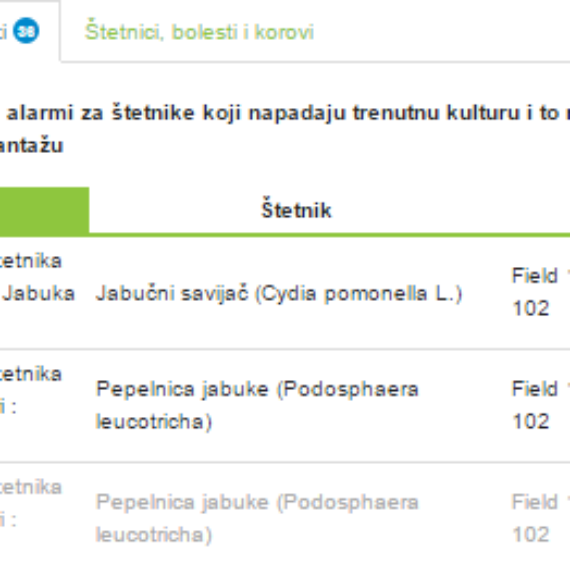Image resolution: width=570 pixels, height=570 pixels.
Task: Click the blue 38 notification badge
Action: tap(26, 31)
